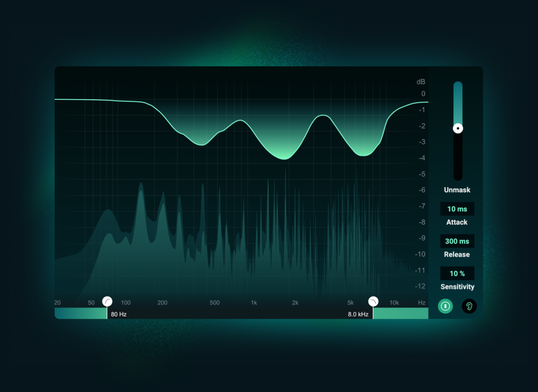Click the high-pass filter handle at 80 Hz
The height and width of the screenshot is (392, 538).
click(107, 301)
